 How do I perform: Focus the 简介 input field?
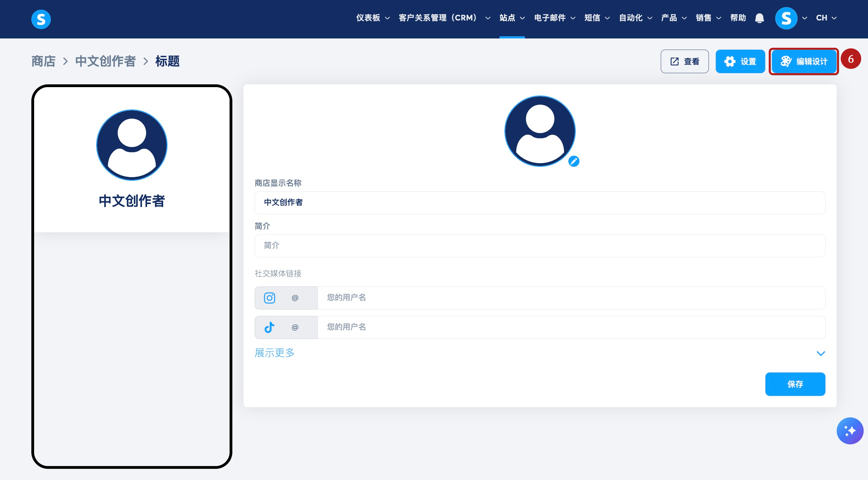click(539, 246)
